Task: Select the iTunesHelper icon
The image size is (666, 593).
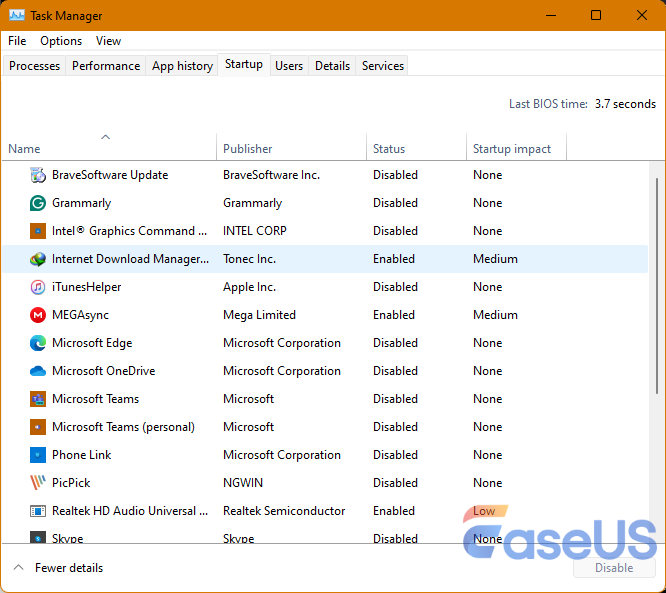Action: pyautogui.click(x=38, y=287)
